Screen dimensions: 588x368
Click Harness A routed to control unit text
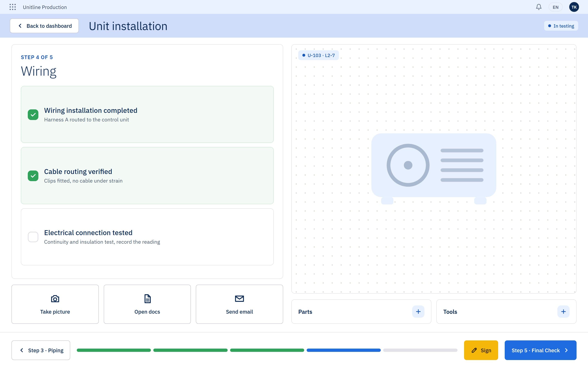87,120
